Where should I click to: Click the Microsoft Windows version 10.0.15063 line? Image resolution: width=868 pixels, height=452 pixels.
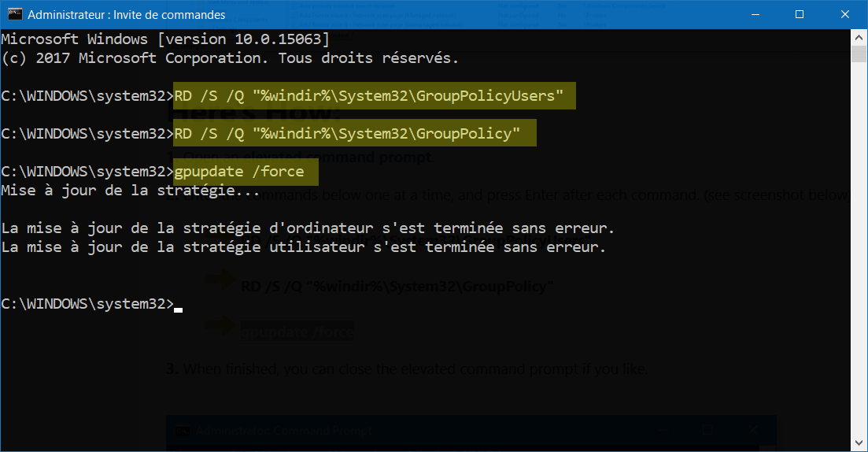coord(165,39)
